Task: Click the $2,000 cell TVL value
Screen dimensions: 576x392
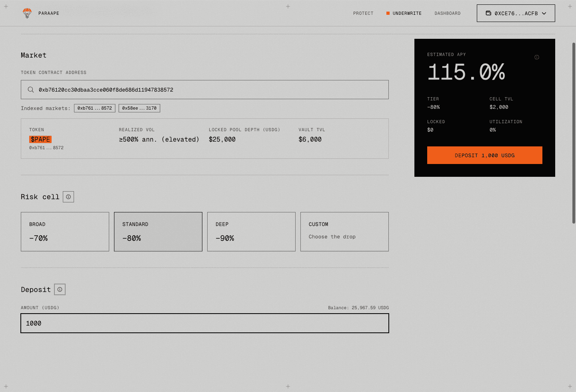Action: [499, 107]
